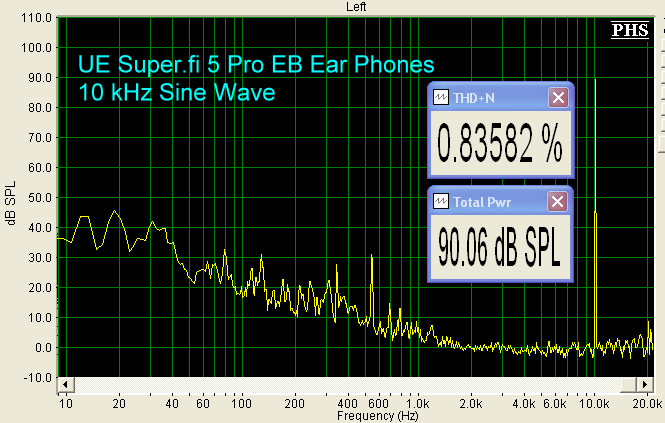Click the 110.0 label on the dB axis
This screenshot has width=665, height=423.
35,18
